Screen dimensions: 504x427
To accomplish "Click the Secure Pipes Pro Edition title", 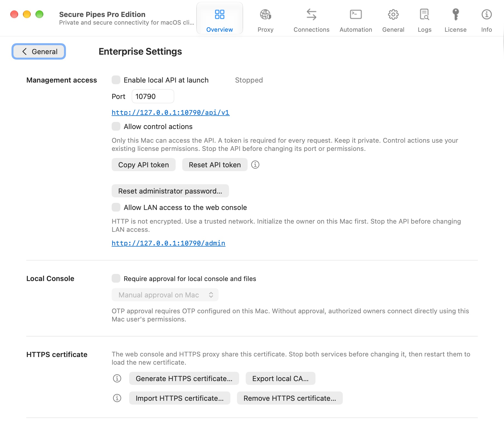I will coord(102,14).
